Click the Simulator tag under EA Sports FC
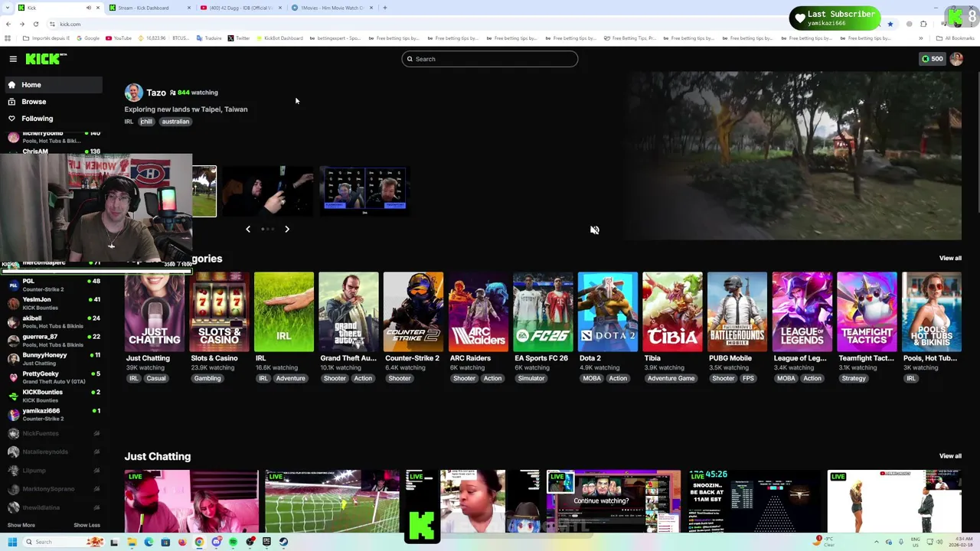 click(531, 379)
